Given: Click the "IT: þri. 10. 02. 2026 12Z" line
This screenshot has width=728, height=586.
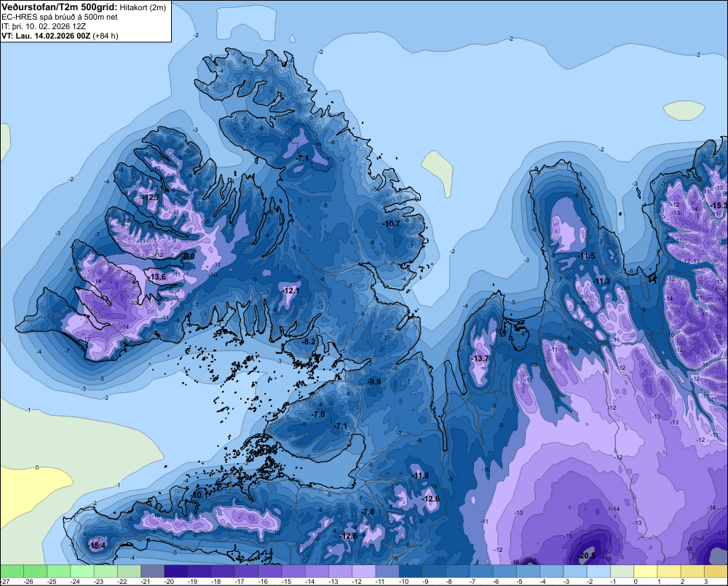Looking at the screenshot, I should click(44, 26).
